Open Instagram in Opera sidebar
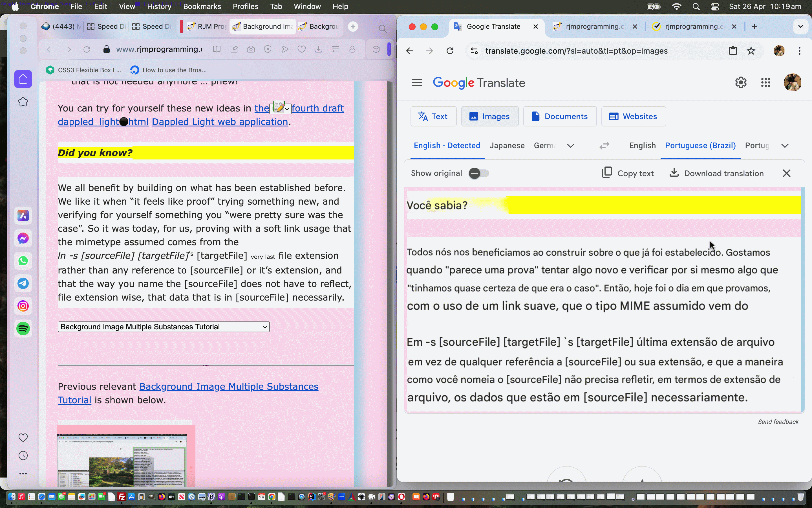The height and width of the screenshot is (508, 812). click(23, 306)
